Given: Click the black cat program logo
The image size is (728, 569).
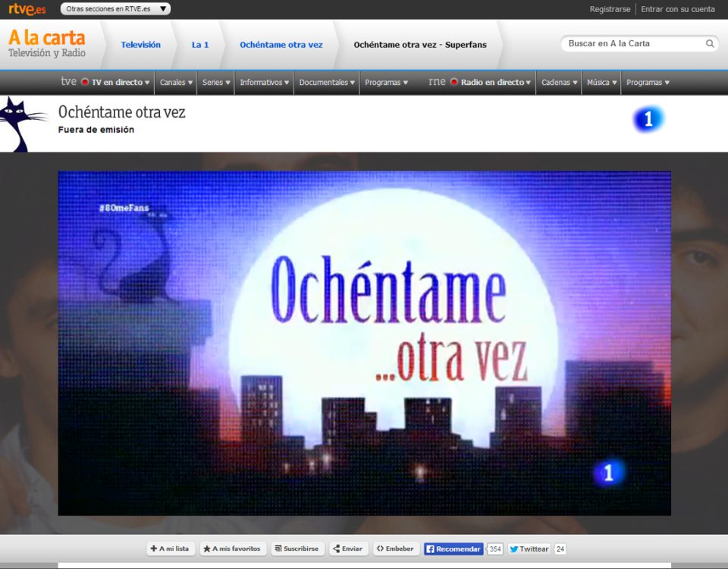Looking at the screenshot, I should point(23,124).
